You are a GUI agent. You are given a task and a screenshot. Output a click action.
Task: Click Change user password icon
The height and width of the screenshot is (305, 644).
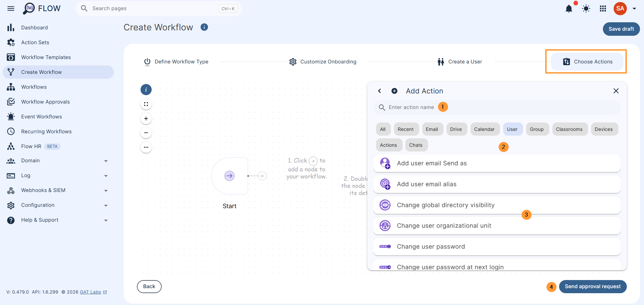(385, 247)
